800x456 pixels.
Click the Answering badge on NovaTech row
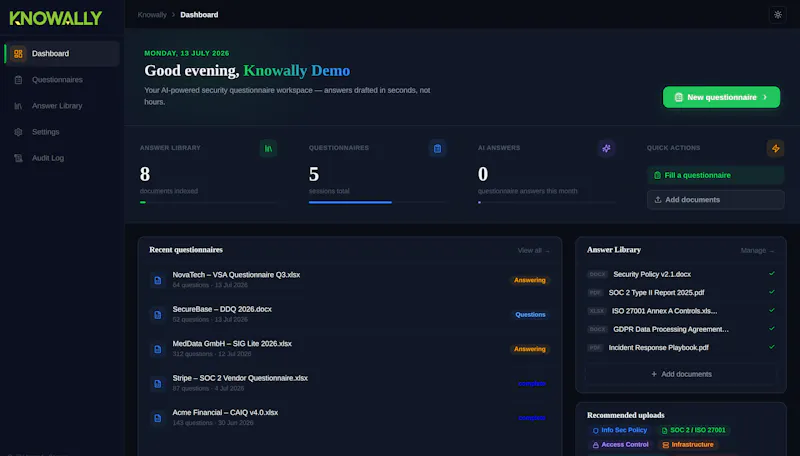click(530, 280)
